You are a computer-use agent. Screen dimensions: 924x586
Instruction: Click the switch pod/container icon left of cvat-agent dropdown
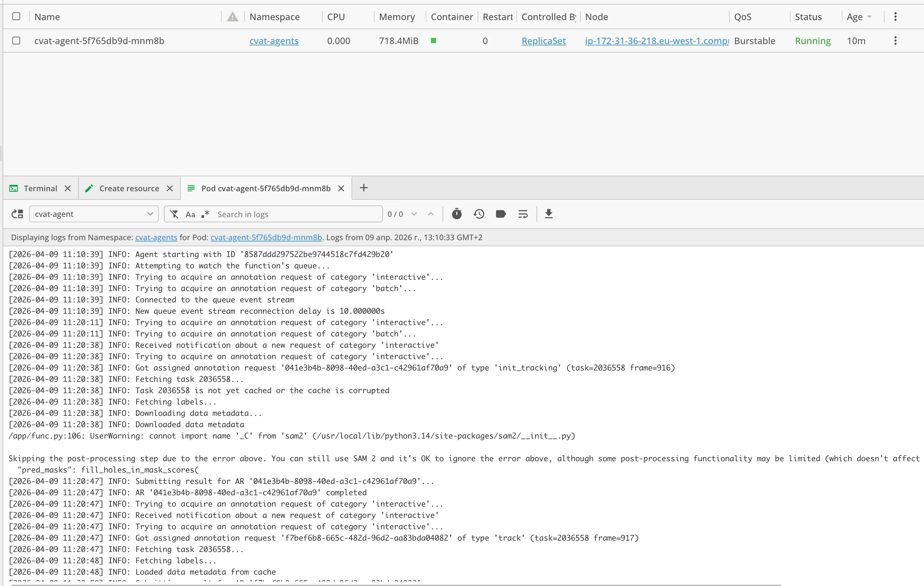[x=17, y=214]
